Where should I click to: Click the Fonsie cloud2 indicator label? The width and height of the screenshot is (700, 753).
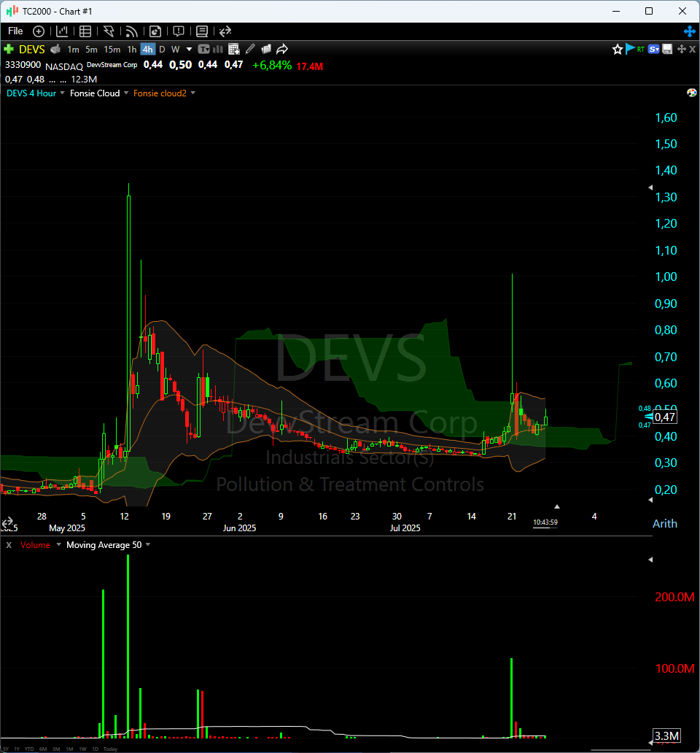[160, 93]
